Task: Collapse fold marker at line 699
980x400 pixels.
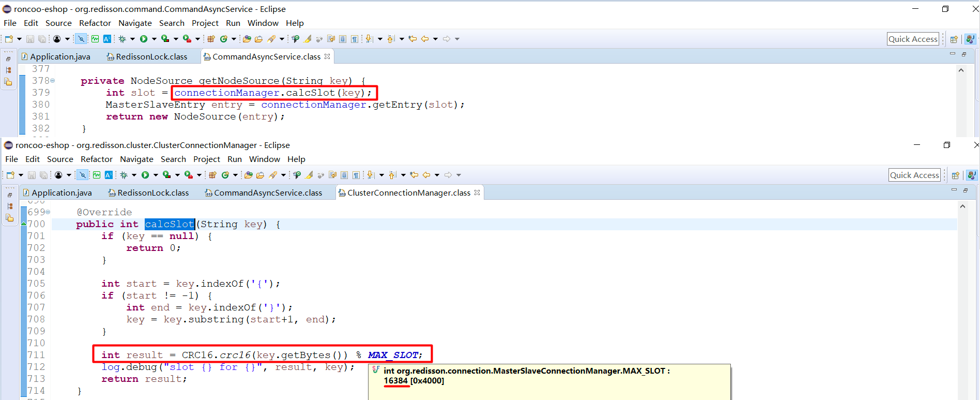Action: [x=48, y=212]
